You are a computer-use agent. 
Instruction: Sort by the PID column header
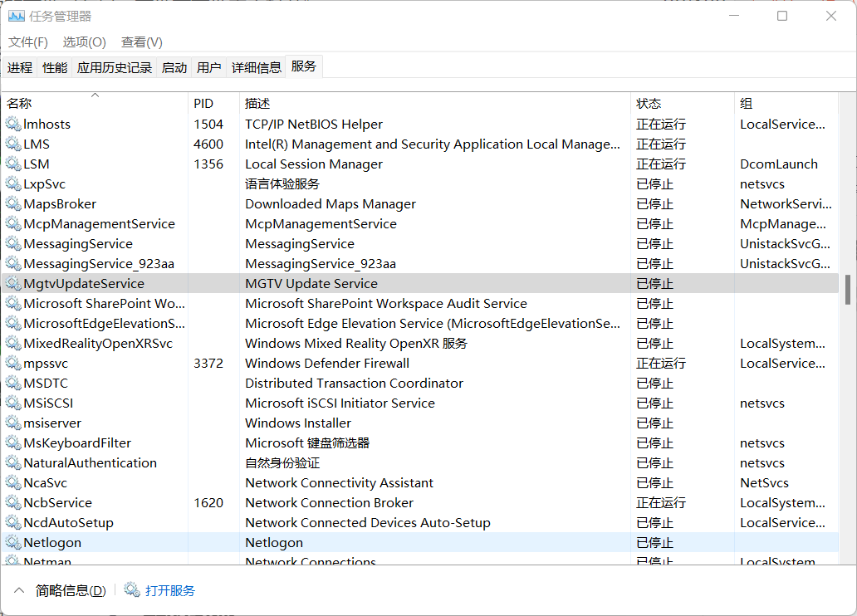(203, 104)
